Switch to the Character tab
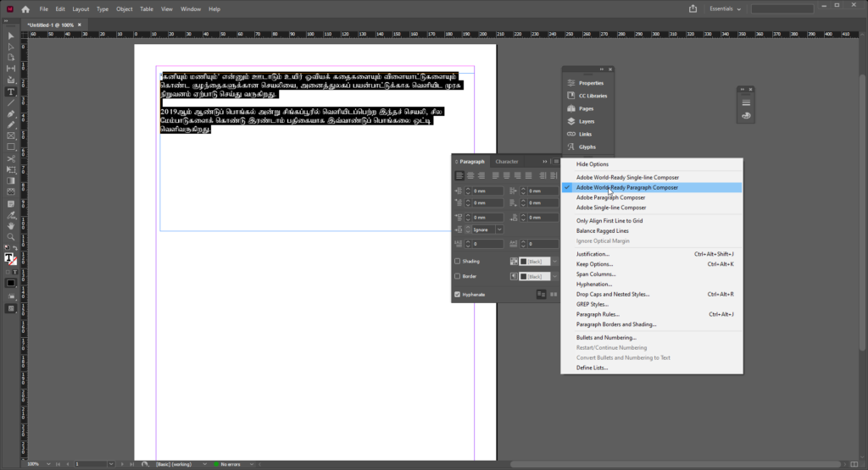Viewport: 868px width, 470px height. tap(507, 162)
